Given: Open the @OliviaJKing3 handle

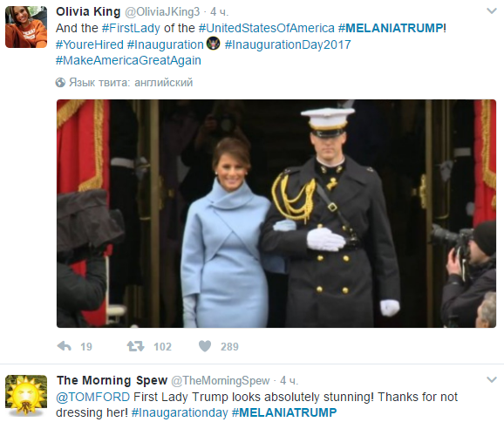Looking at the screenshot, I should pyautogui.click(x=162, y=12).
